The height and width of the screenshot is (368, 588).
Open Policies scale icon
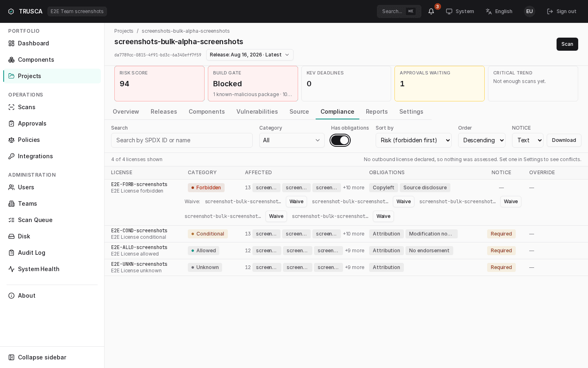(11, 140)
